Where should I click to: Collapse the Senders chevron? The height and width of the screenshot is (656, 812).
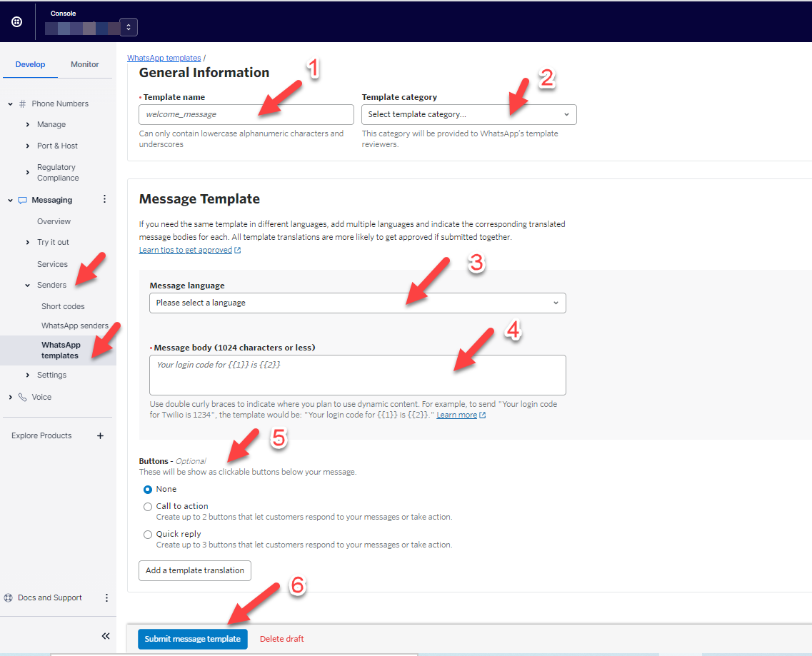27,286
